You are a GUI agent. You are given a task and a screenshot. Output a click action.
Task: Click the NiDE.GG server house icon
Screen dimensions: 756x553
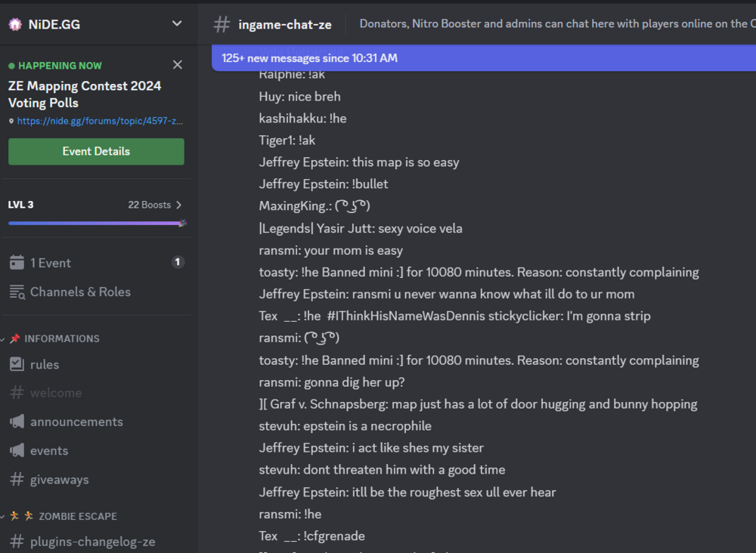pos(15,24)
